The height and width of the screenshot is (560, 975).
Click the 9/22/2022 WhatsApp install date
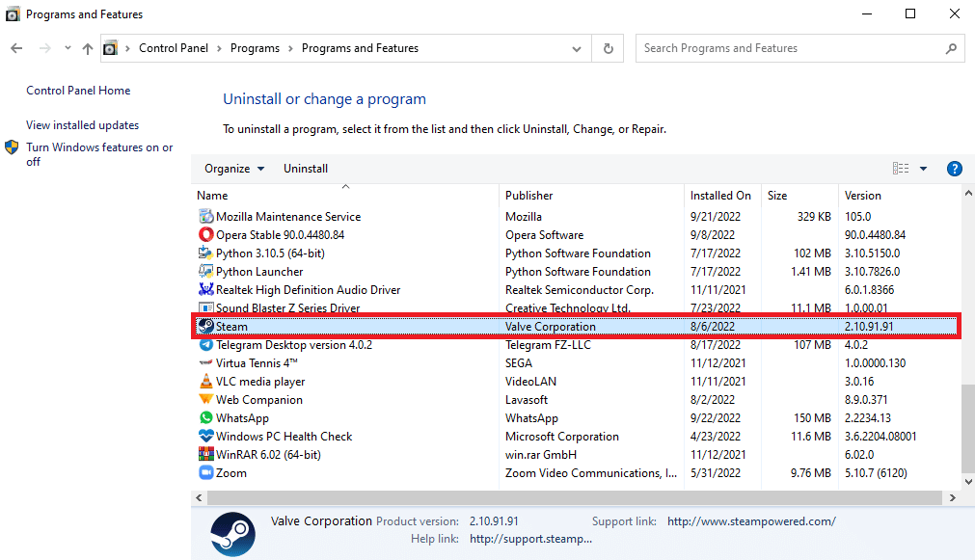click(716, 418)
